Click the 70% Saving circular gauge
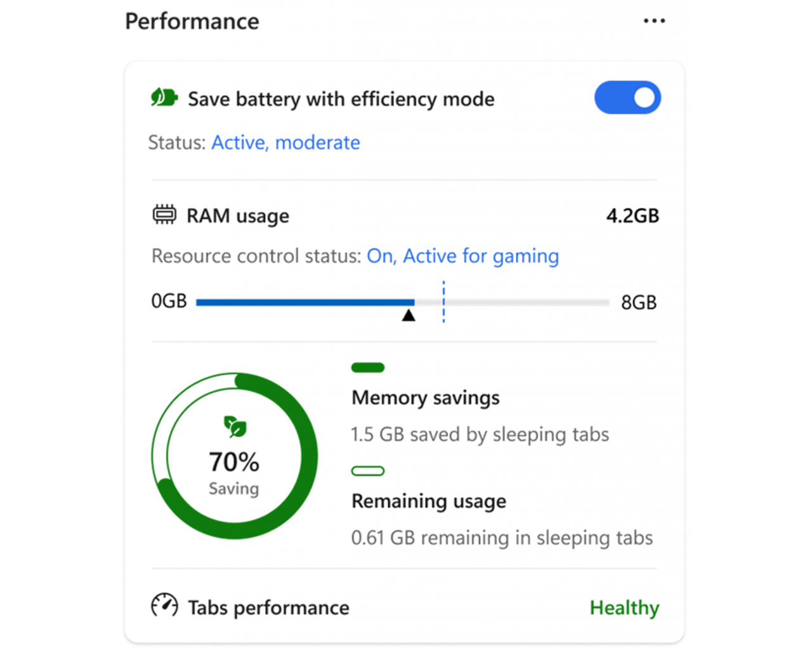Viewport: 812px width, 650px height. 233,454
